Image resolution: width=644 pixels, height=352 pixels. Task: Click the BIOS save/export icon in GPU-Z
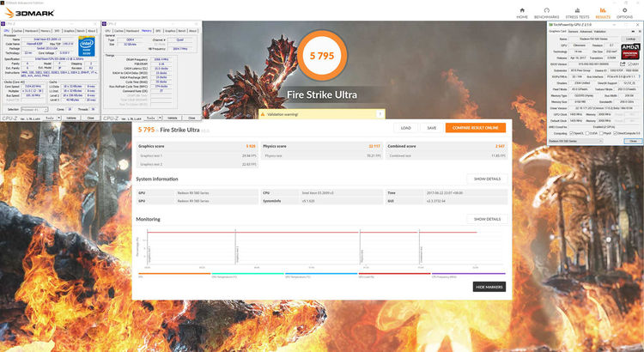[623, 64]
